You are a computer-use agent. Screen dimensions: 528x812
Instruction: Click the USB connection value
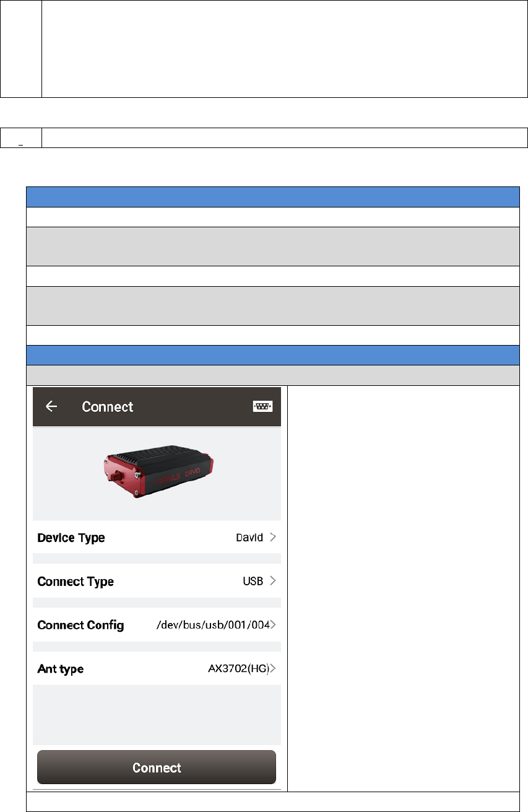(x=253, y=582)
